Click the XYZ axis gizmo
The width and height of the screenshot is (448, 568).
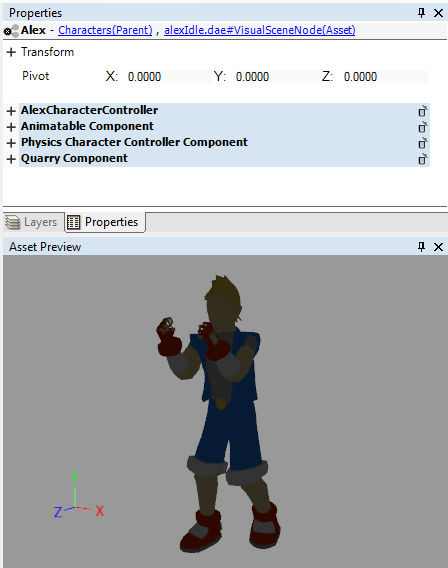click(79, 496)
